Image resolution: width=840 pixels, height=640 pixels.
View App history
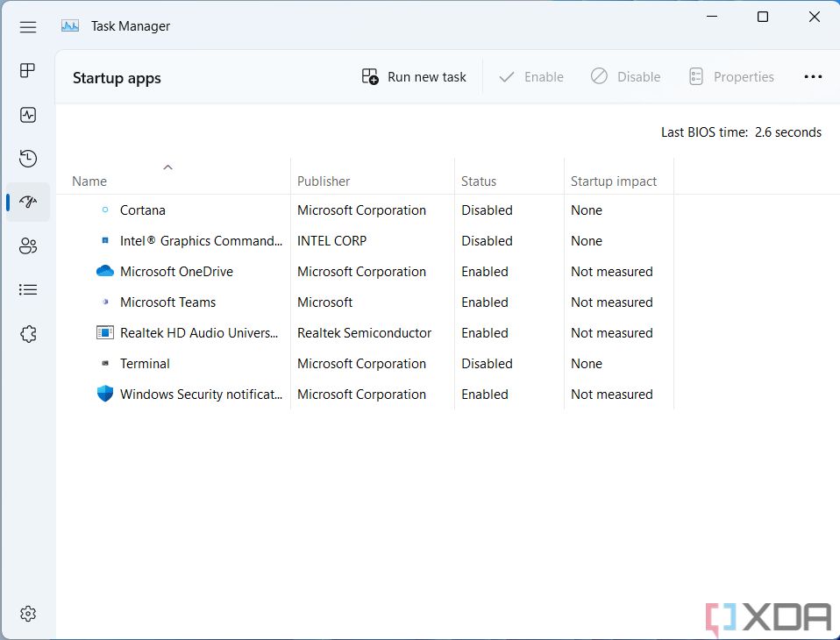27,158
